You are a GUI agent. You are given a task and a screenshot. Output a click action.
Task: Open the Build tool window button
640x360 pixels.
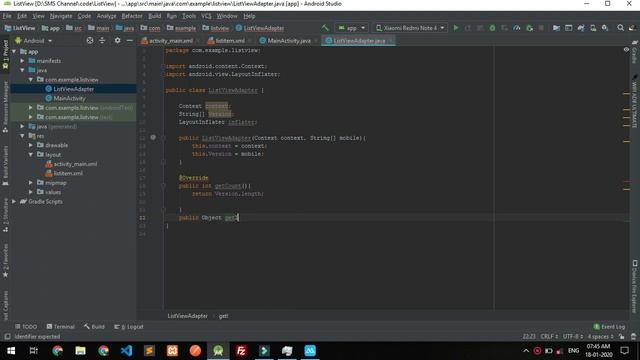94,327
